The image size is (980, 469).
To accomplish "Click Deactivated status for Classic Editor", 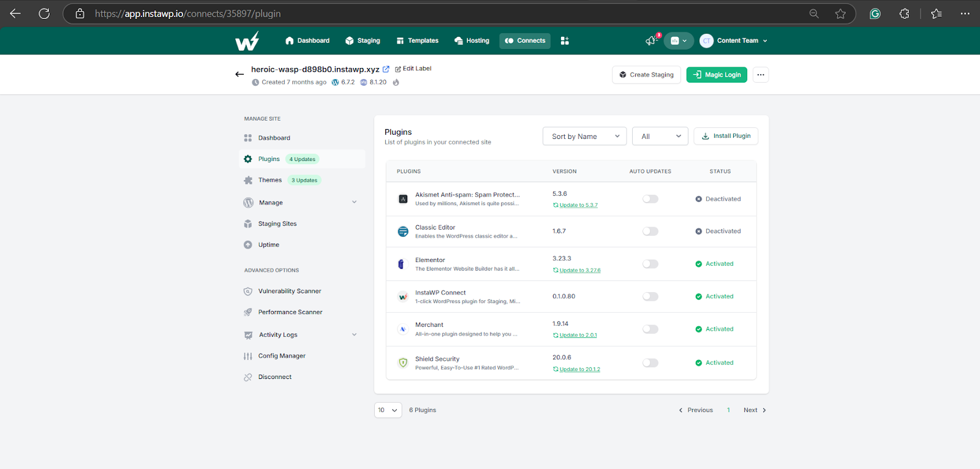I will coord(718,231).
